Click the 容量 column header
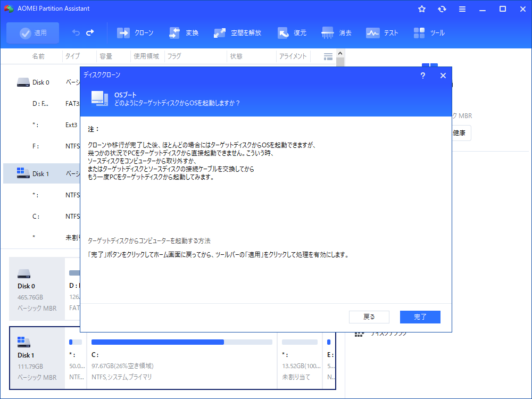 coord(106,56)
